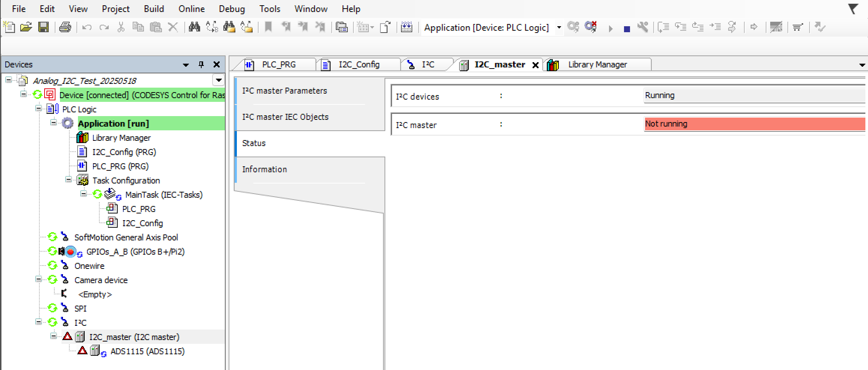
Task: Open the I²C master IEC Objects page
Action: coord(310,117)
